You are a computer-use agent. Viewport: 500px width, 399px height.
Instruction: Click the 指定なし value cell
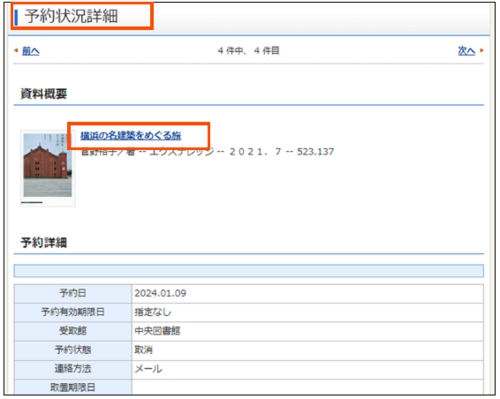[308, 312]
